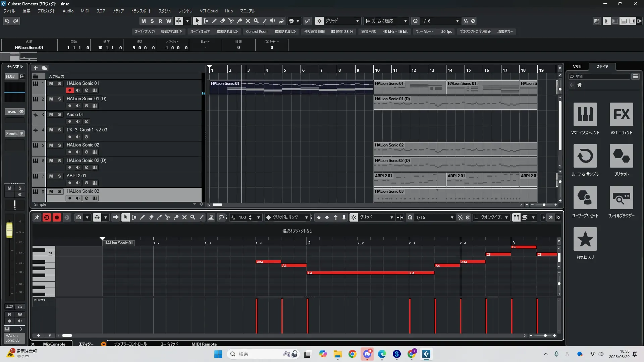Mute the Audio 01 track
The width and height of the screenshot is (644, 362).
[x=51, y=114]
